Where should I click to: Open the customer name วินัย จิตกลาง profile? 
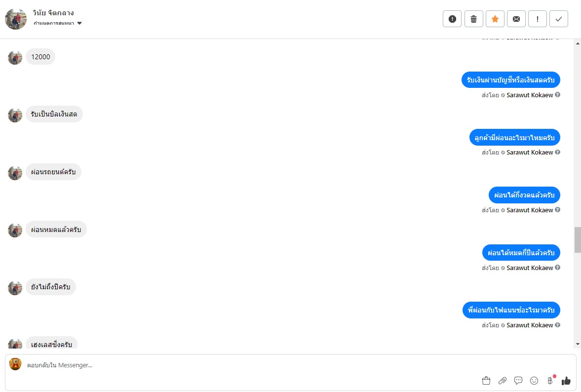tap(53, 13)
